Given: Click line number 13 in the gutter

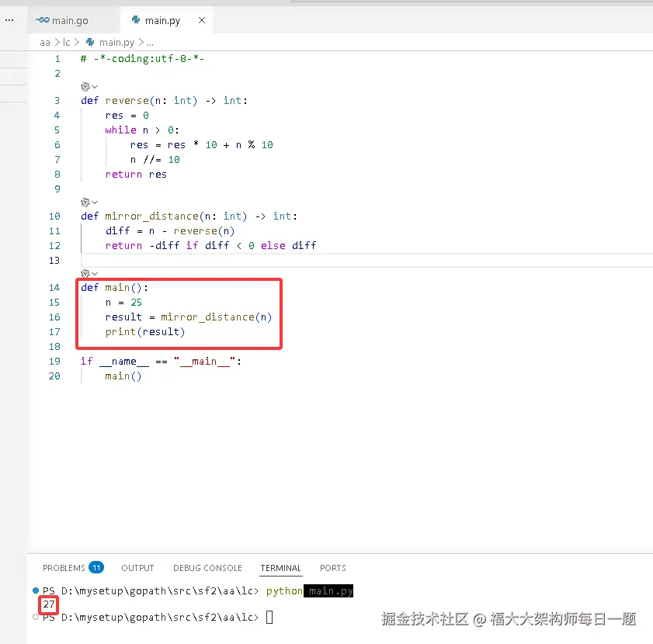Looking at the screenshot, I should click(x=54, y=260).
